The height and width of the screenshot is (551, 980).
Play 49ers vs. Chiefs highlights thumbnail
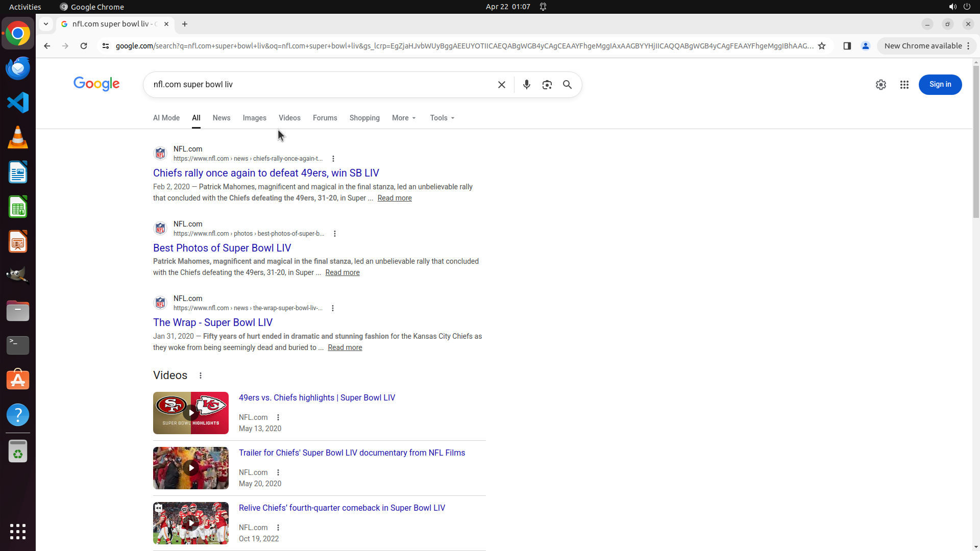[x=190, y=413]
